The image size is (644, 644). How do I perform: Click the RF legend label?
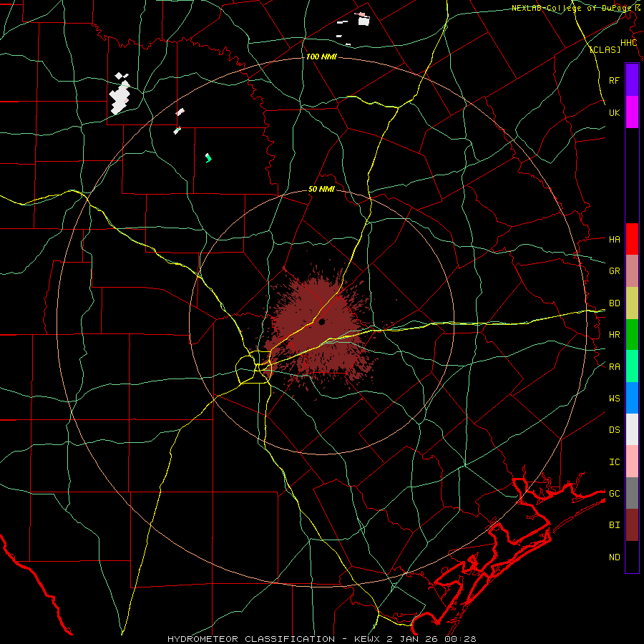click(615, 80)
